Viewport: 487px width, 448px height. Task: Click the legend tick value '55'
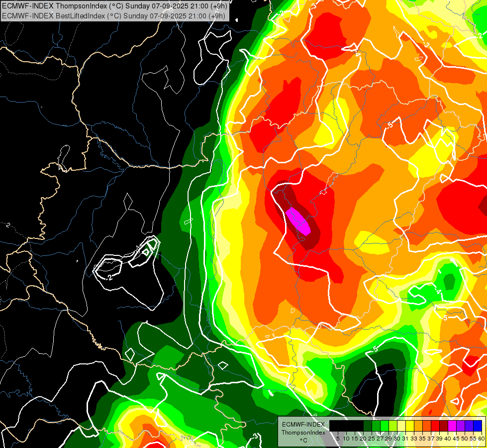click(474, 439)
